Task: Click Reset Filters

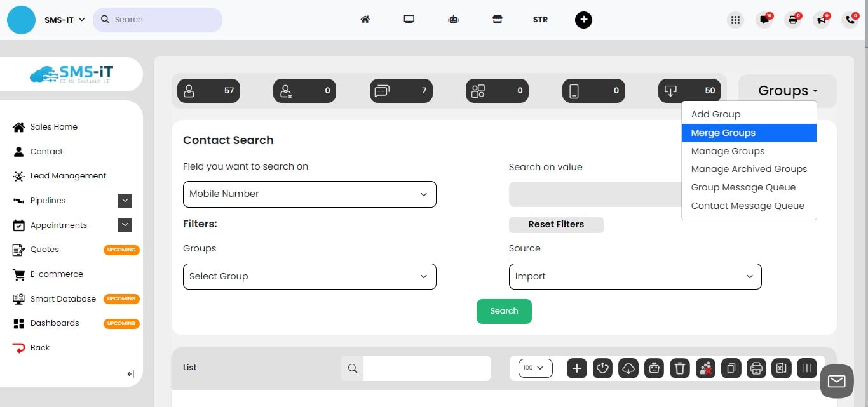Action: coord(556,224)
